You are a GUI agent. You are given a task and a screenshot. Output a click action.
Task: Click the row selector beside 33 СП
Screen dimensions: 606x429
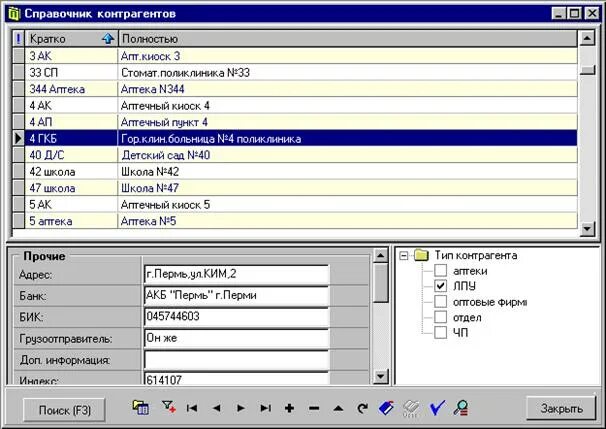pyautogui.click(x=18, y=72)
